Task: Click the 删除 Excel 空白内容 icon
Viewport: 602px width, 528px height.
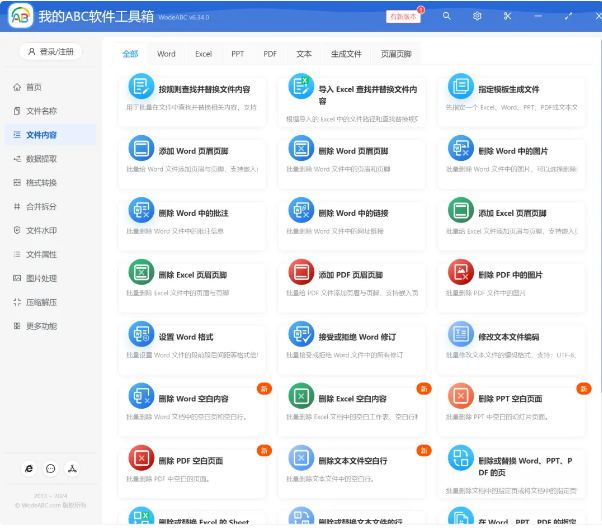Action: [301, 396]
